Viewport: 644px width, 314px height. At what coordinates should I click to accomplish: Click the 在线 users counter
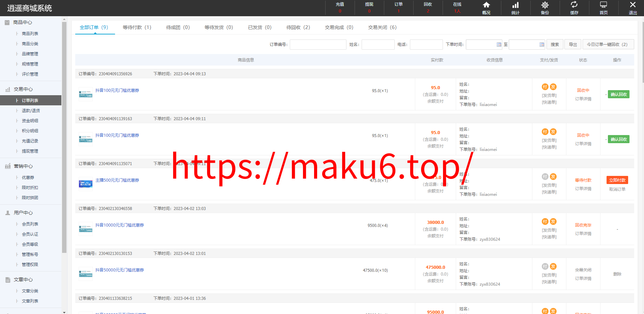(x=457, y=8)
